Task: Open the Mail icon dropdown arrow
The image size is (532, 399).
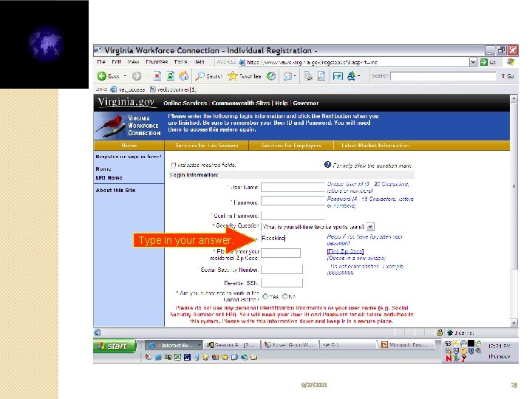Action: point(295,76)
